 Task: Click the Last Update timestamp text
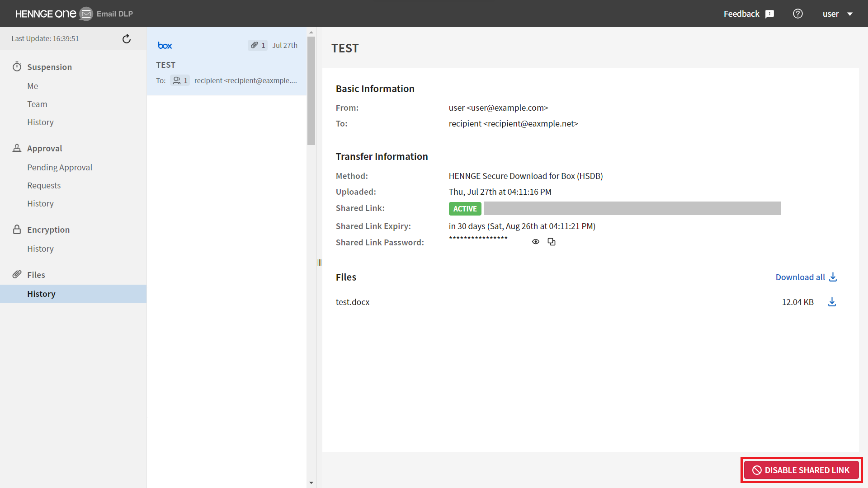click(45, 38)
